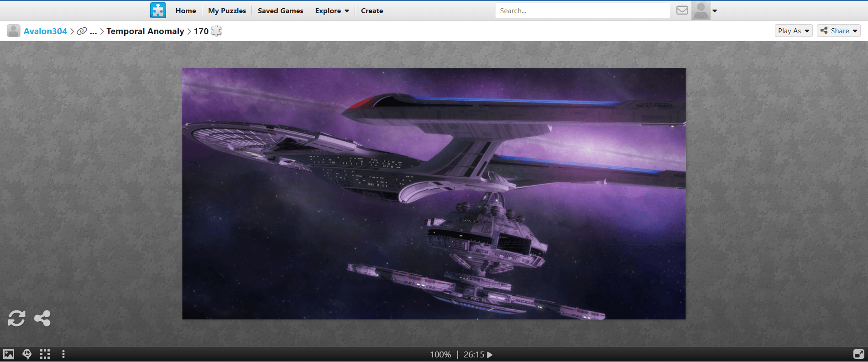Viewport: 868px width, 362px height.
Task: Click the puzzle piece icon beside 170
Action: (216, 31)
